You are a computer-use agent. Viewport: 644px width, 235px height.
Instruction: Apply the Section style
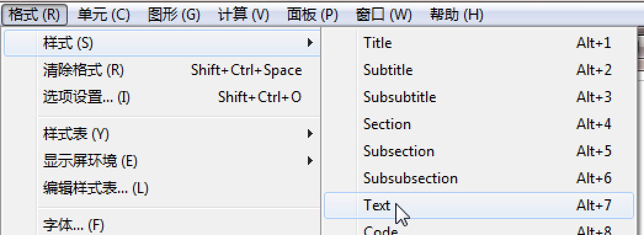[x=479, y=124]
